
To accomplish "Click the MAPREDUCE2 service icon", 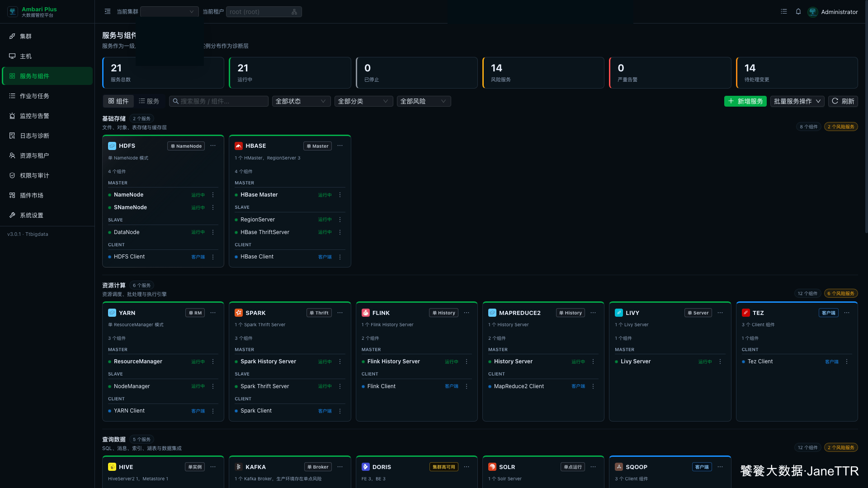I will 492,313.
